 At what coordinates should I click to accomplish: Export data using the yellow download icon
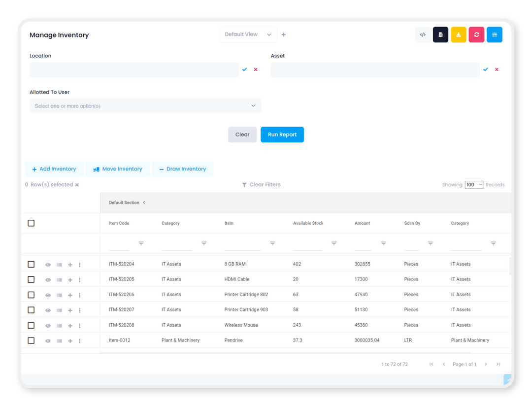pyautogui.click(x=459, y=34)
